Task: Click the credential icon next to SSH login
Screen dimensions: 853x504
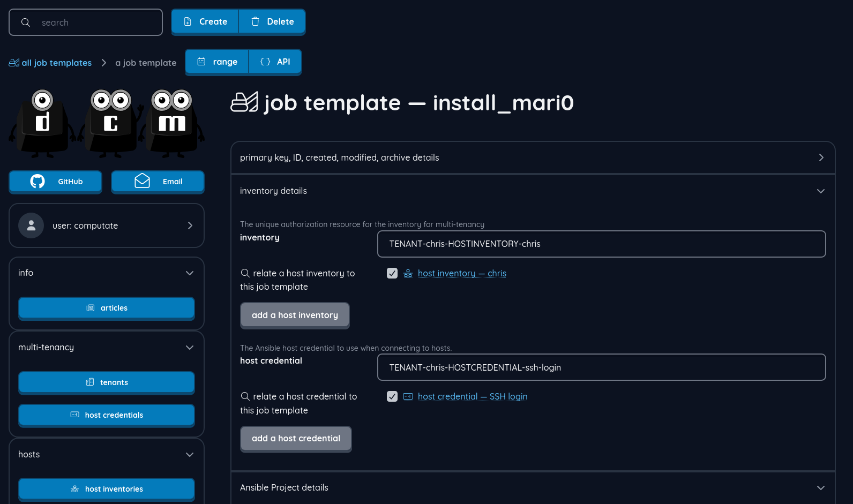Action: (408, 397)
